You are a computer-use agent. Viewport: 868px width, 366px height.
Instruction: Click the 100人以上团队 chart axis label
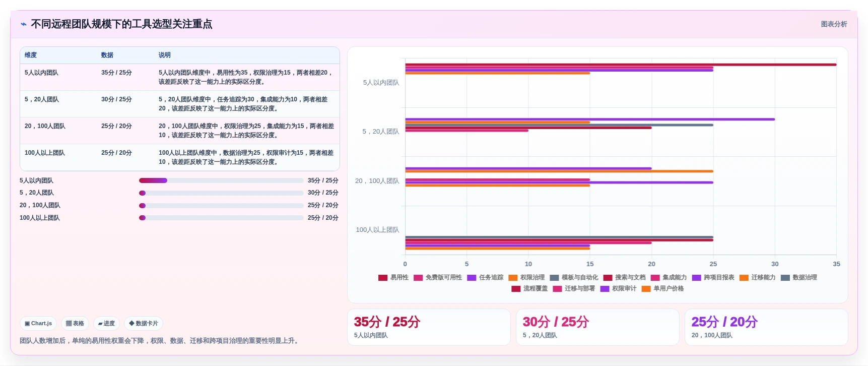[377, 230]
